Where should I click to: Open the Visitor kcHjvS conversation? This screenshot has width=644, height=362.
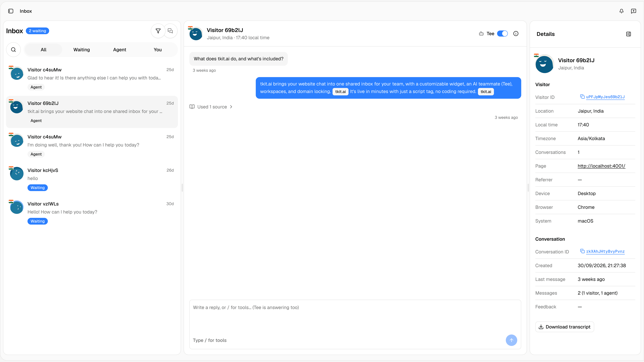point(92,179)
